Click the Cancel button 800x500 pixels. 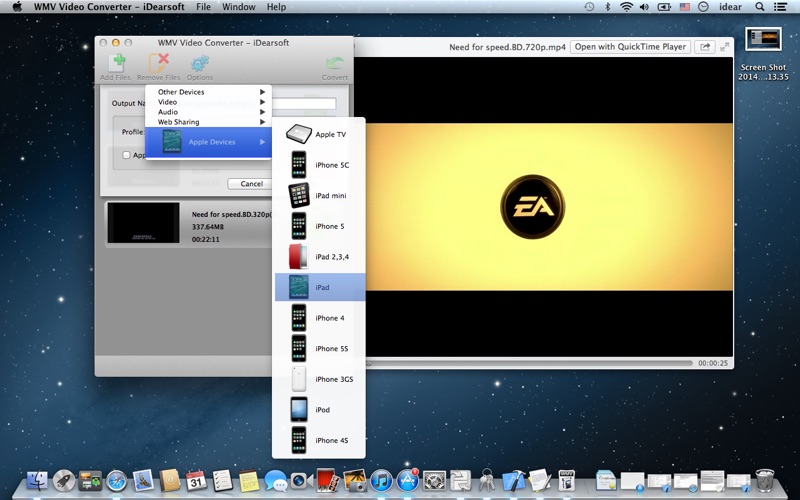(x=252, y=184)
